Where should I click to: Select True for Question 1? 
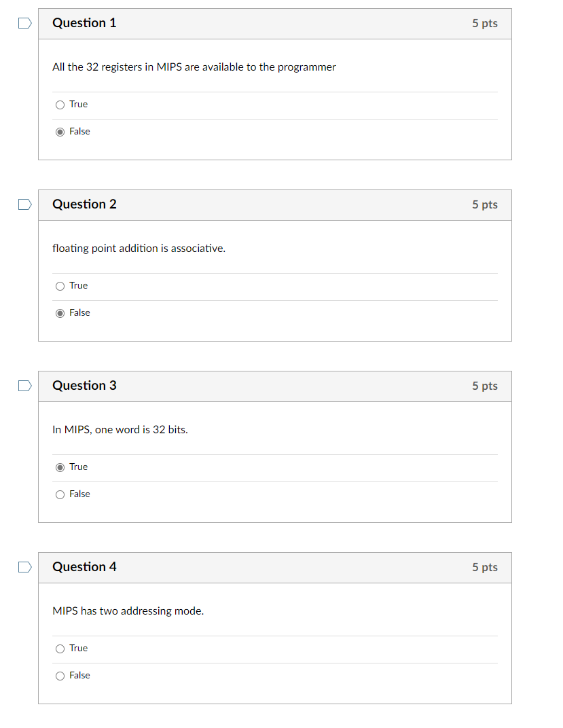click(x=60, y=105)
